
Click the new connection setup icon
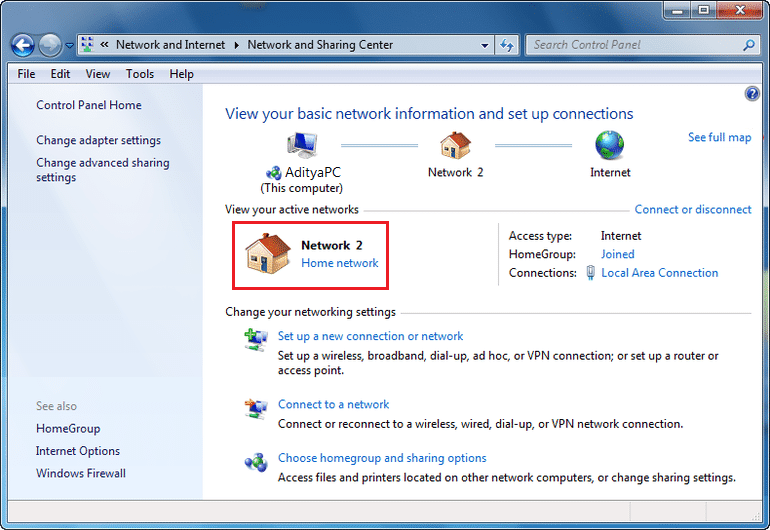256,340
